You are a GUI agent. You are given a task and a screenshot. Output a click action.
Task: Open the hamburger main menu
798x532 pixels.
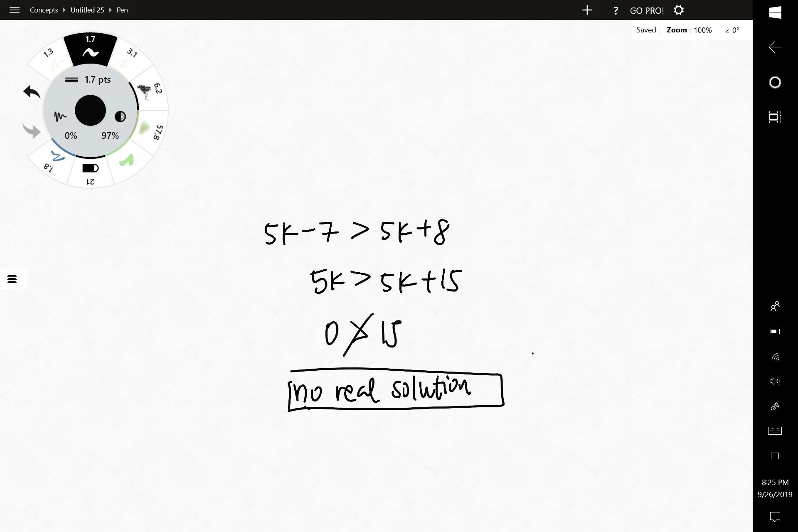click(x=15, y=10)
